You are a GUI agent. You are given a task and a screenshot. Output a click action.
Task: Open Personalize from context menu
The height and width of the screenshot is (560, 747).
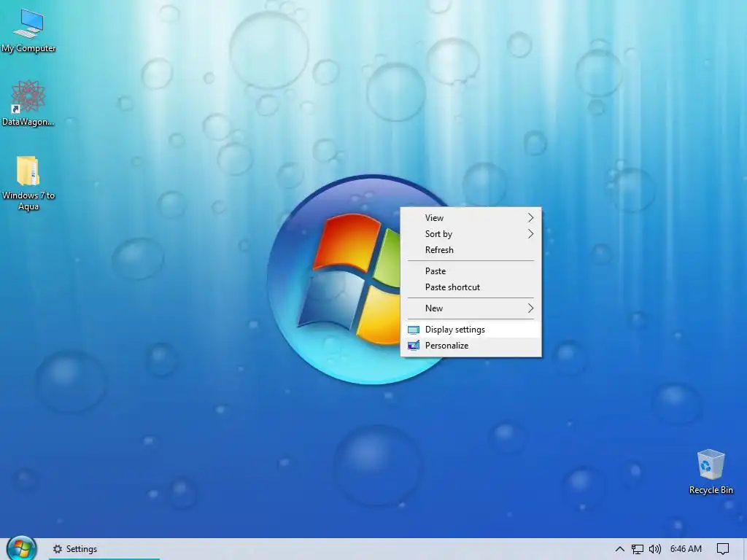click(471, 346)
